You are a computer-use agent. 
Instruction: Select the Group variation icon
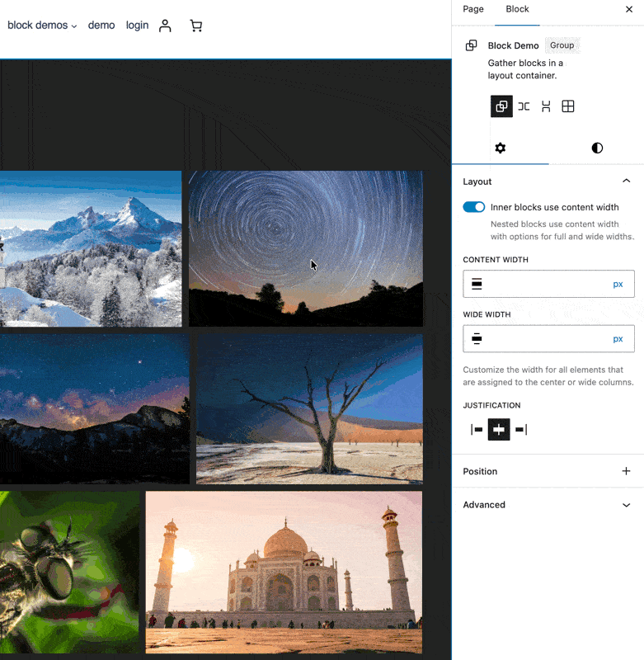[501, 106]
